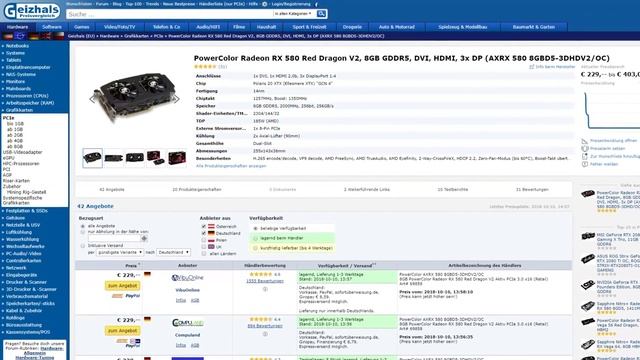Click 'zum Angebot' button for VibuOnline
Image resolution: width=640 pixels, height=360 pixels.
click(x=122, y=286)
